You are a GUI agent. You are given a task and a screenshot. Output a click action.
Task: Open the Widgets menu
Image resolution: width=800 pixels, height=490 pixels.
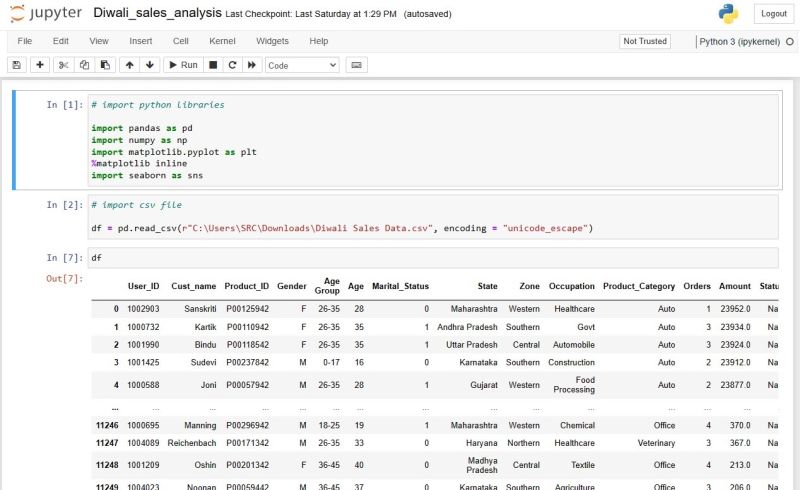pyautogui.click(x=272, y=41)
